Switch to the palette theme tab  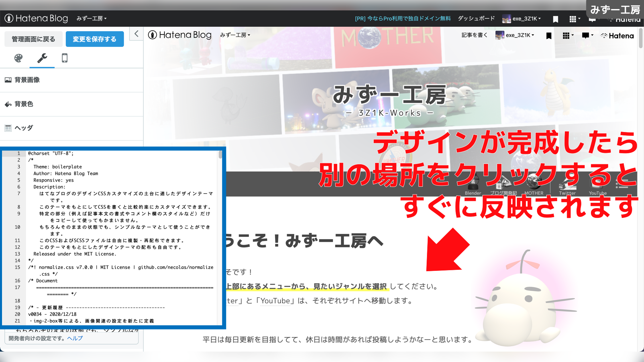[18, 58]
